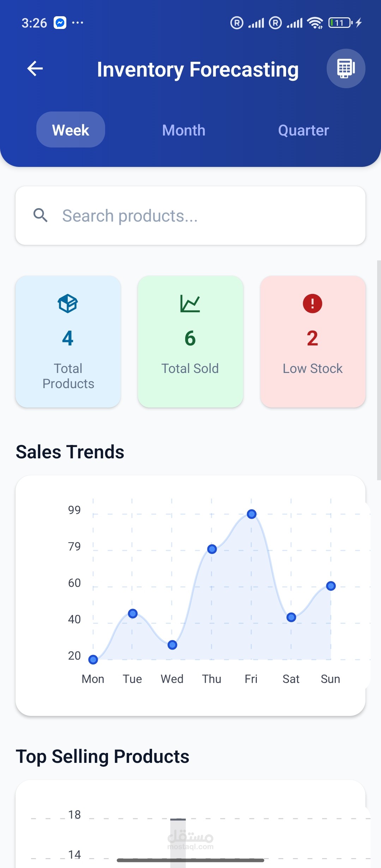Tap the Friday peak data point

coord(252,514)
